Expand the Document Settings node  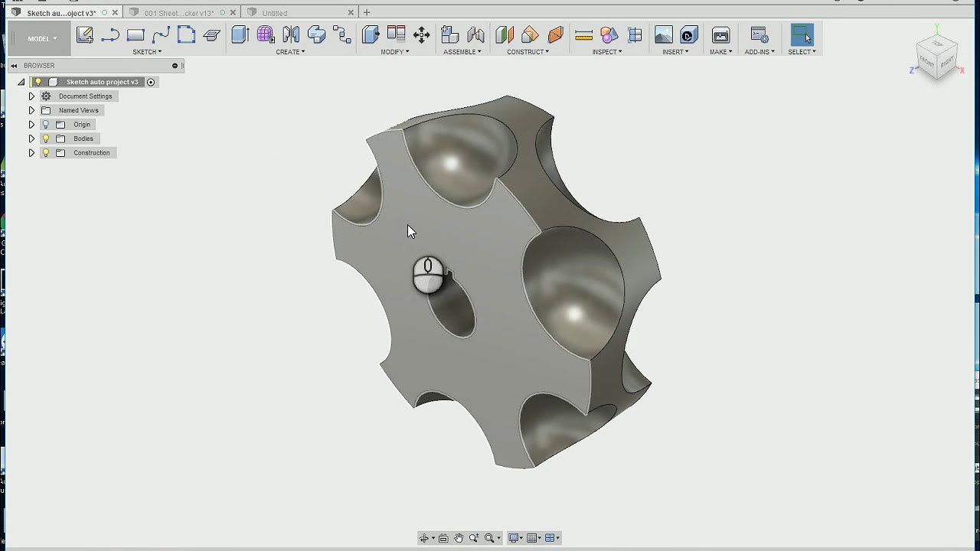31,96
